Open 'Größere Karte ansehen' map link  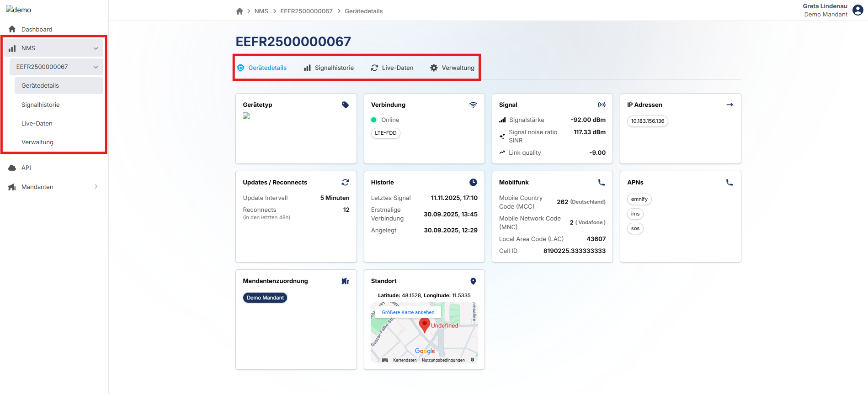pos(408,312)
